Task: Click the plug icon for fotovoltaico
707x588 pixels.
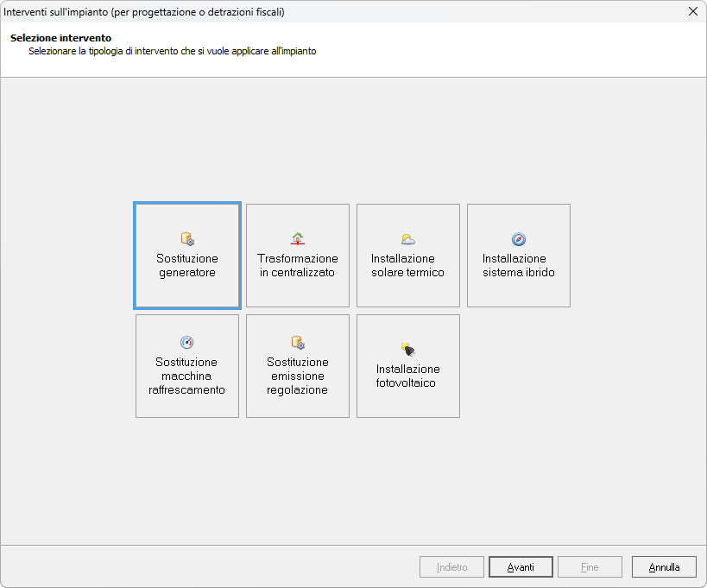Action: (408, 350)
